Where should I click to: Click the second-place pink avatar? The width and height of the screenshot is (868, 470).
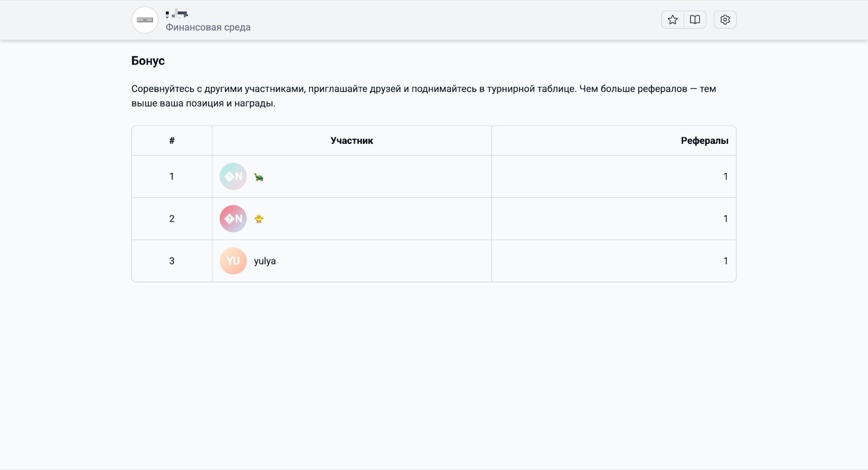pos(233,219)
